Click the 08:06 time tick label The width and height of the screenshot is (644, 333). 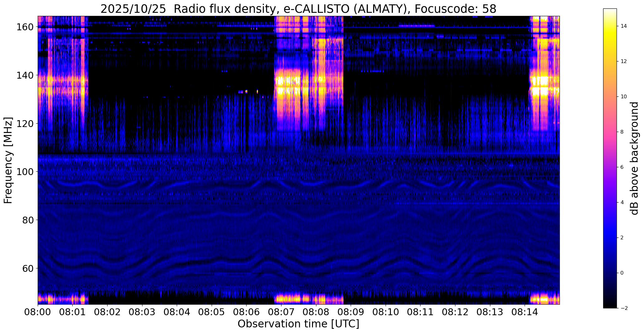click(246, 312)
